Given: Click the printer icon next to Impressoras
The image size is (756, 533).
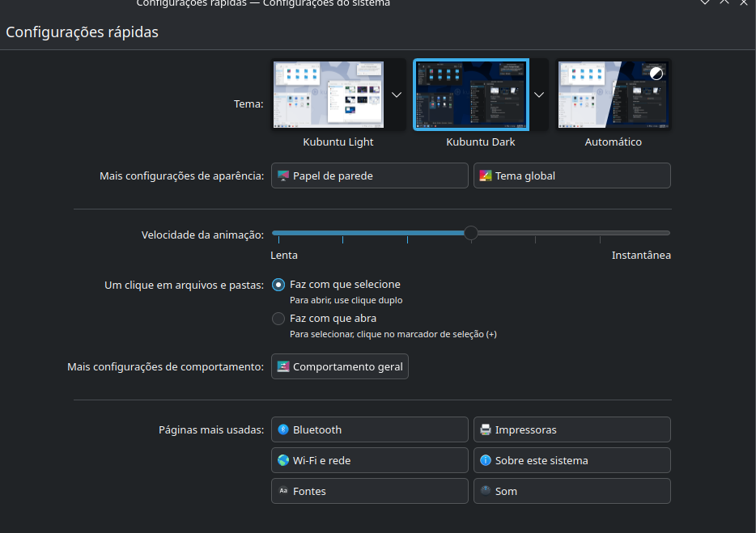Looking at the screenshot, I should 486,429.
